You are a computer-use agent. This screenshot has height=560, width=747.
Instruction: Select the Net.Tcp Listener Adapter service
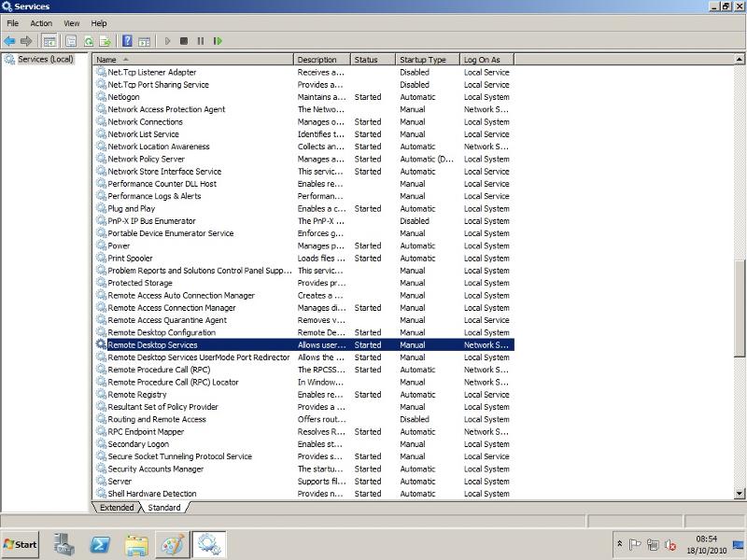pyautogui.click(x=303, y=72)
